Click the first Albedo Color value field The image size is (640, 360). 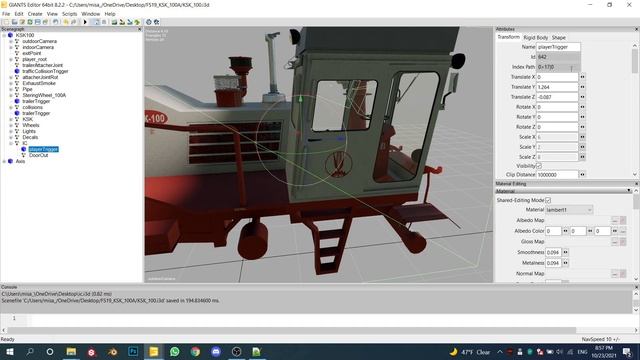click(553, 231)
